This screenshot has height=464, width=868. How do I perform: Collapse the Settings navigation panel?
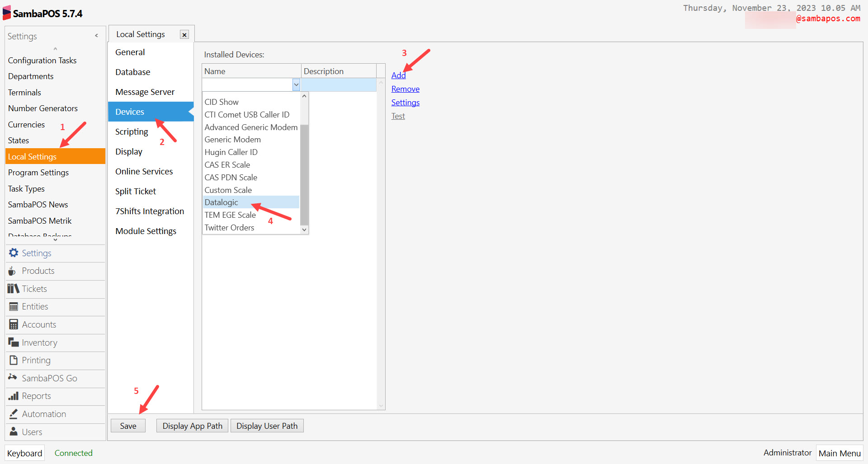[96, 35]
